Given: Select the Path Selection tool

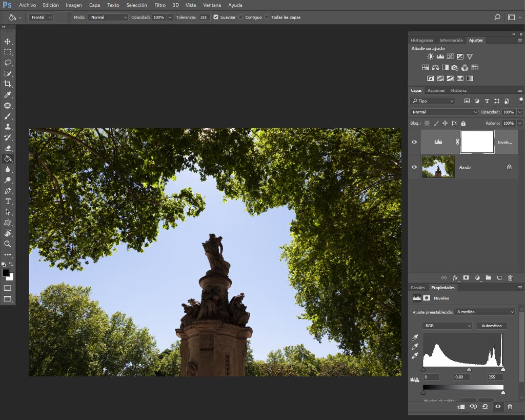Looking at the screenshot, I should click(x=7, y=212).
